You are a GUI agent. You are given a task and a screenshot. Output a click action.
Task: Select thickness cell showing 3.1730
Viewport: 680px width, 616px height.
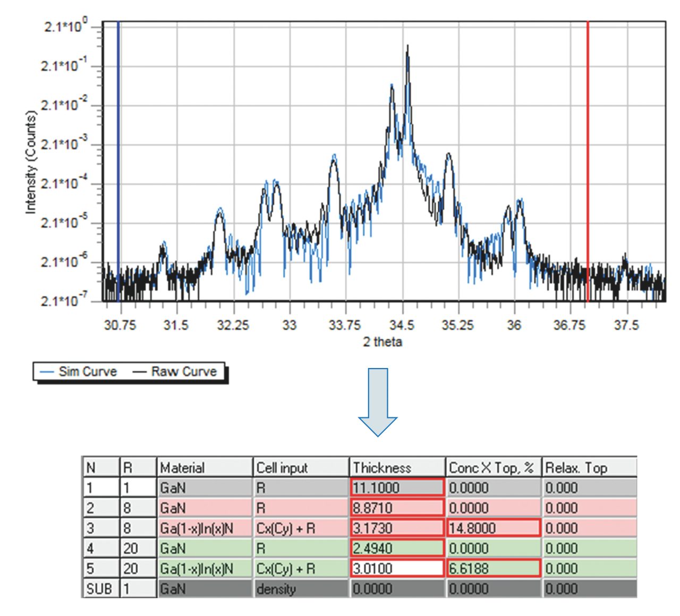coord(397,528)
